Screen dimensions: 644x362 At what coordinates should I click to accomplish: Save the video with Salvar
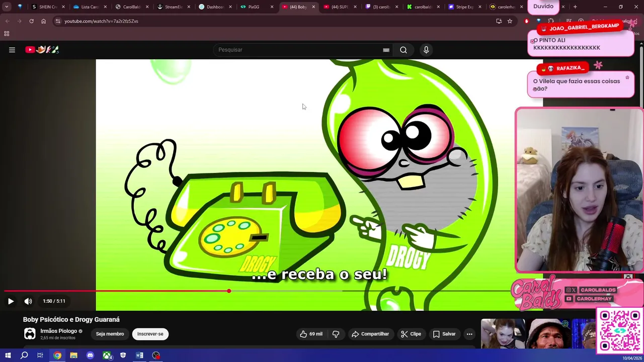444,334
